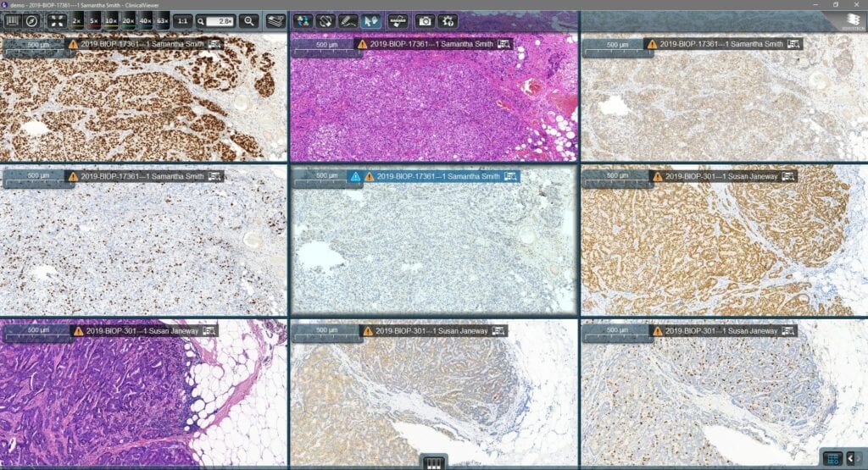Set magnification to 2x

tap(77, 21)
